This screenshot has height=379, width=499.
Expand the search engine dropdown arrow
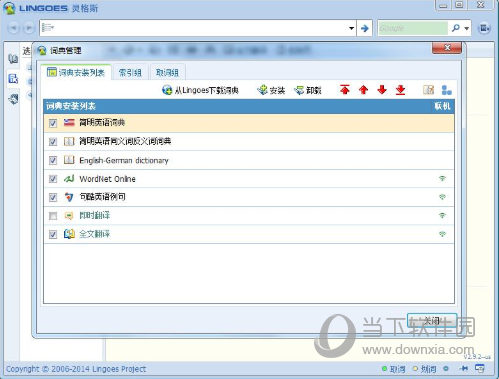point(467,29)
